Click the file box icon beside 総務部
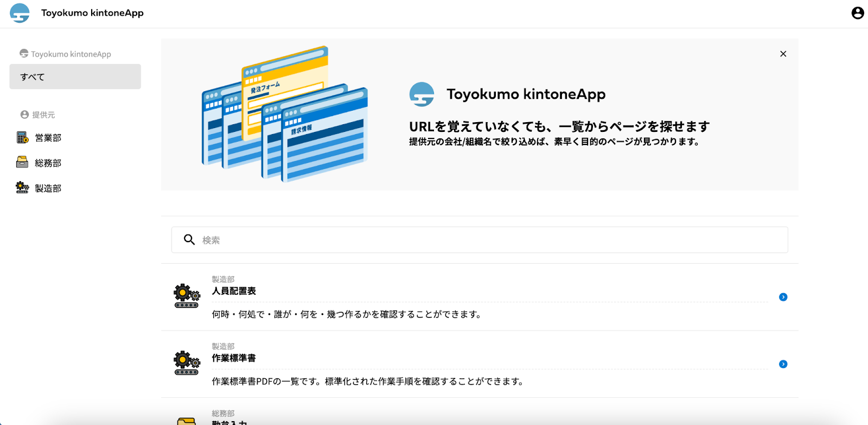The image size is (868, 425). pos(22,162)
